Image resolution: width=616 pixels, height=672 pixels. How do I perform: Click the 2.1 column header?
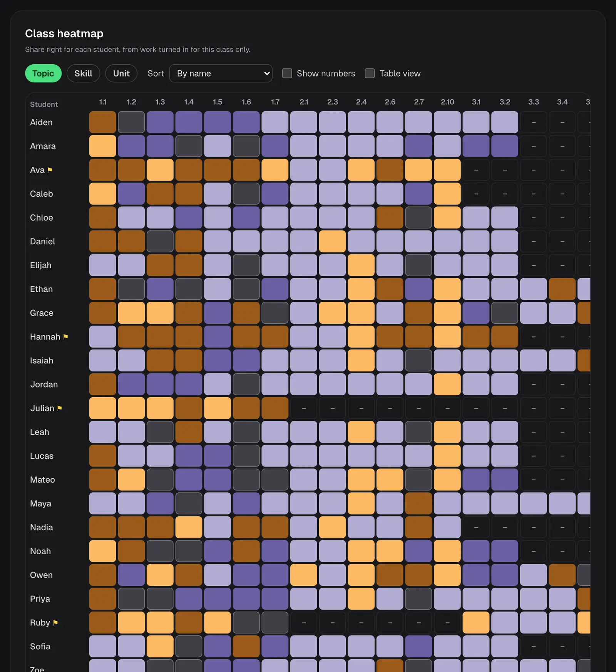(304, 102)
